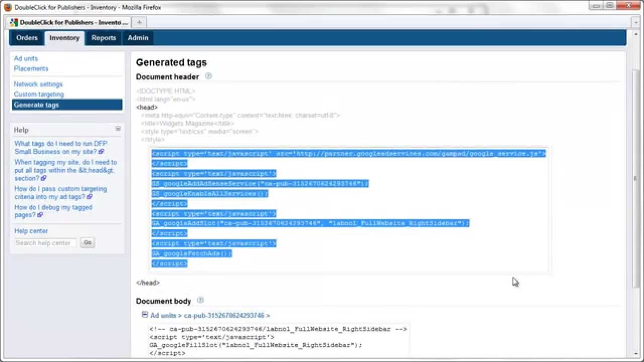Switch to the Orders tab
The image size is (644, 362).
pos(27,38)
